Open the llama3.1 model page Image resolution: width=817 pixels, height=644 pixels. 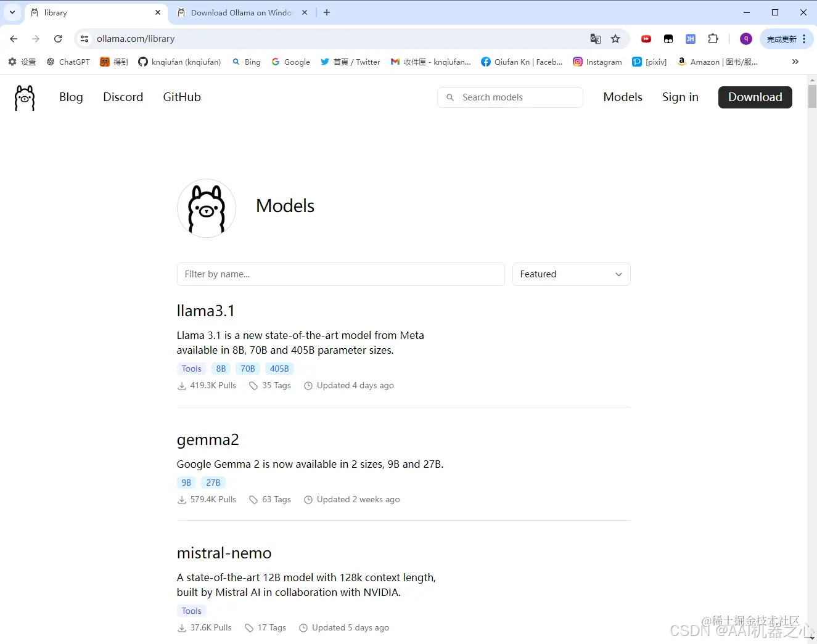coord(206,311)
